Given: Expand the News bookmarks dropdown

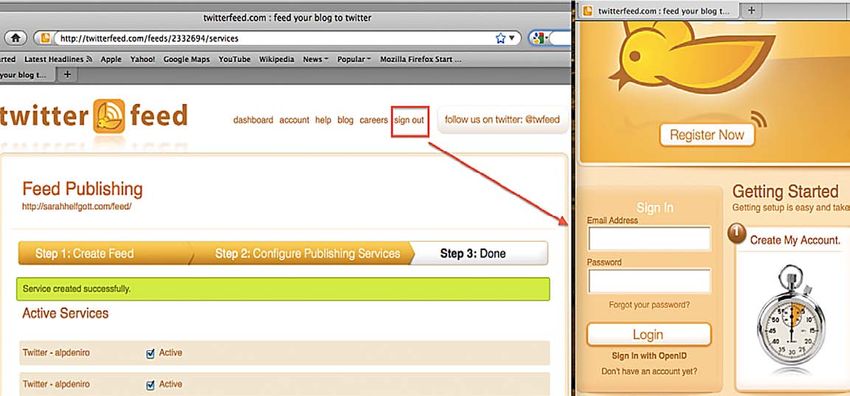Looking at the screenshot, I should [x=315, y=60].
